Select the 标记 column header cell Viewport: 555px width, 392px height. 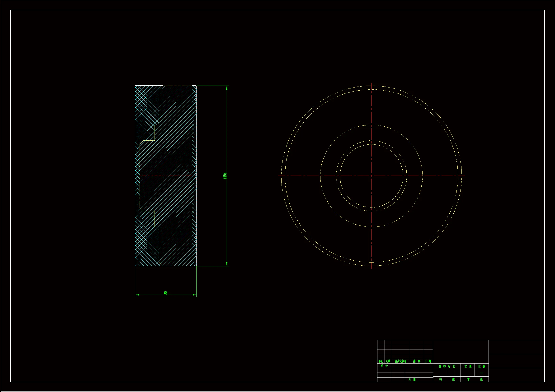click(x=381, y=361)
